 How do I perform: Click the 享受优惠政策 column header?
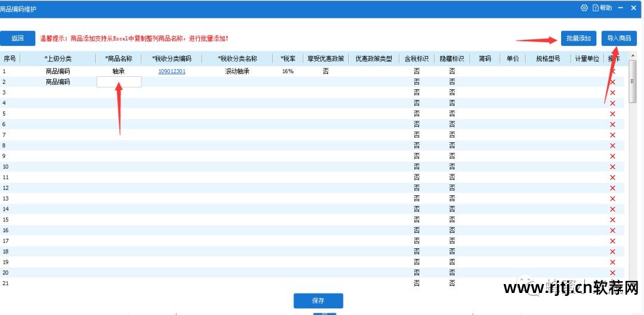point(326,58)
